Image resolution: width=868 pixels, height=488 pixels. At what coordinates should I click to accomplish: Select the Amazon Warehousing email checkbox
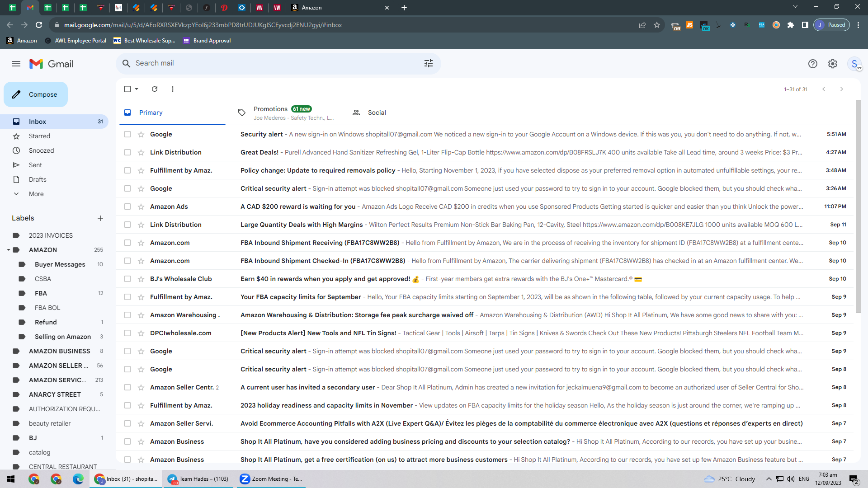click(x=127, y=315)
